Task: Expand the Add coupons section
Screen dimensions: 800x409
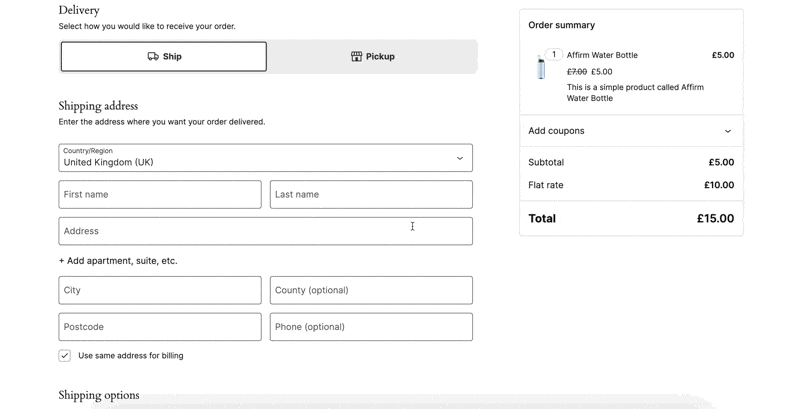Action: click(x=631, y=131)
